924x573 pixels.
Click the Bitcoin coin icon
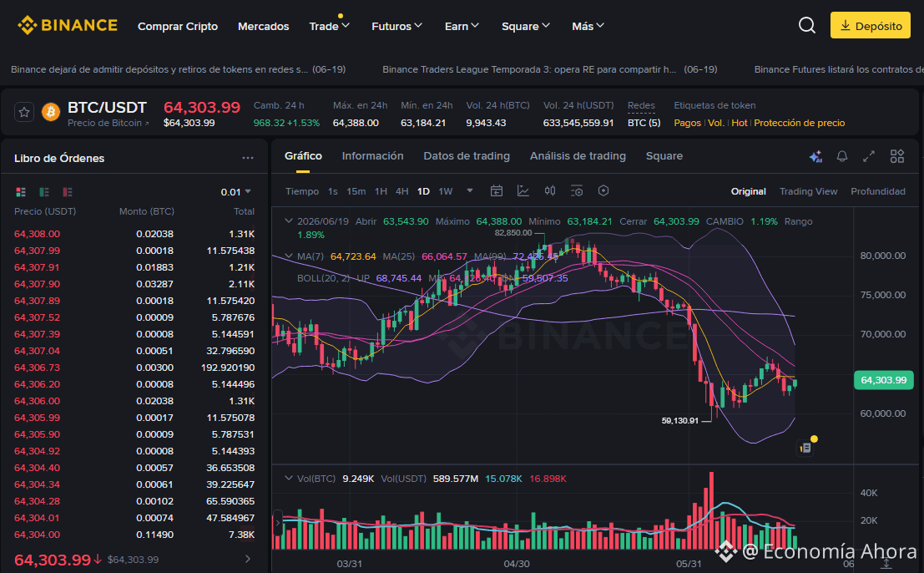tap(51, 112)
